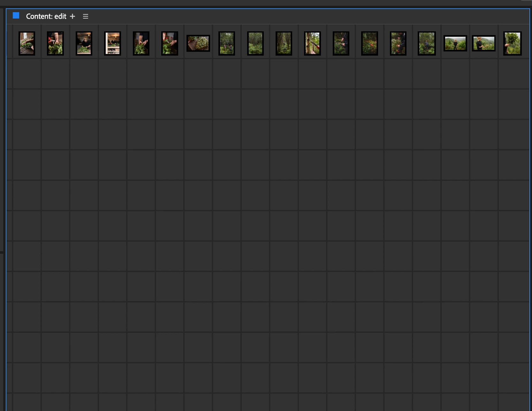Select thumbnail of person in black bending in bushes
This screenshot has height=411, width=532.
[x=398, y=43]
